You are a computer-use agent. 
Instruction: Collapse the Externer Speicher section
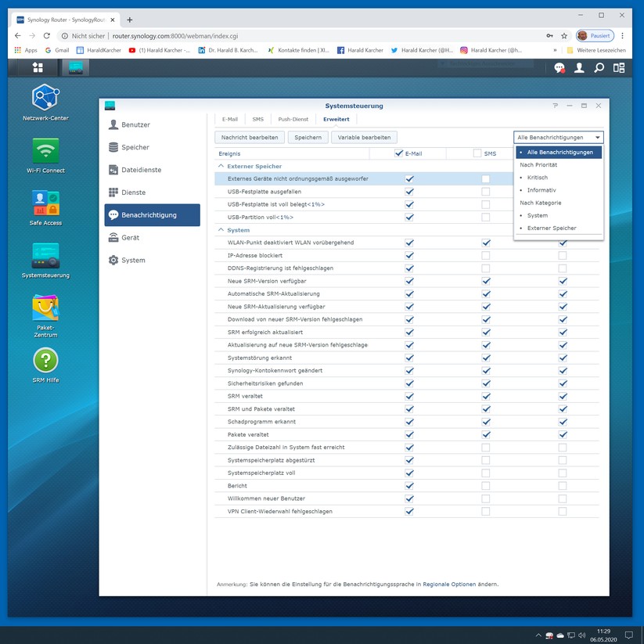[x=221, y=167]
